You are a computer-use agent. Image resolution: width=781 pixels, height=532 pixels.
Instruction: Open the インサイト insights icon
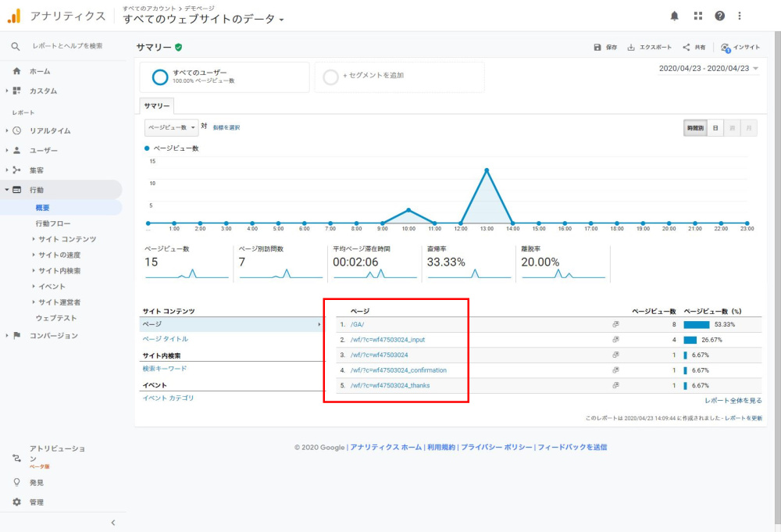(x=726, y=47)
